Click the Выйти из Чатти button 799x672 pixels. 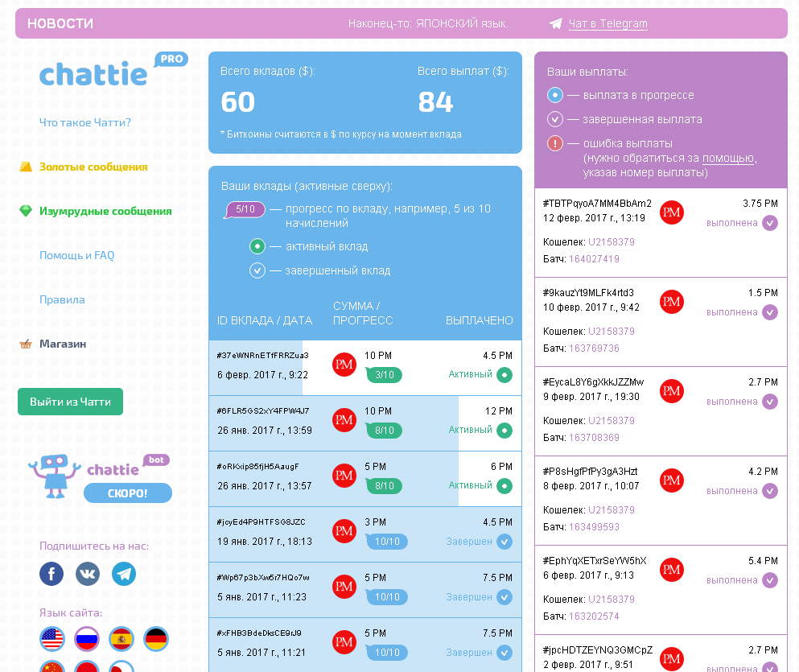tap(70, 402)
